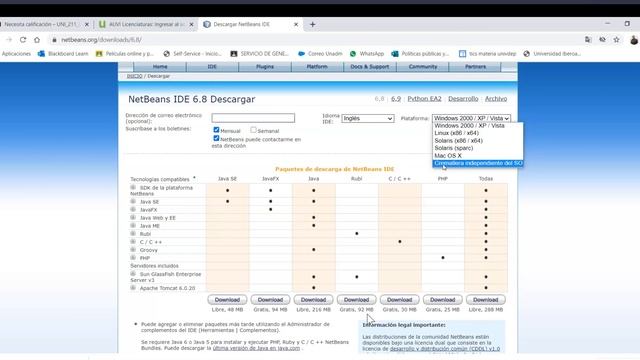Open the CDDL v1.0 license link
The width and height of the screenshot is (640, 360).
[445, 349]
